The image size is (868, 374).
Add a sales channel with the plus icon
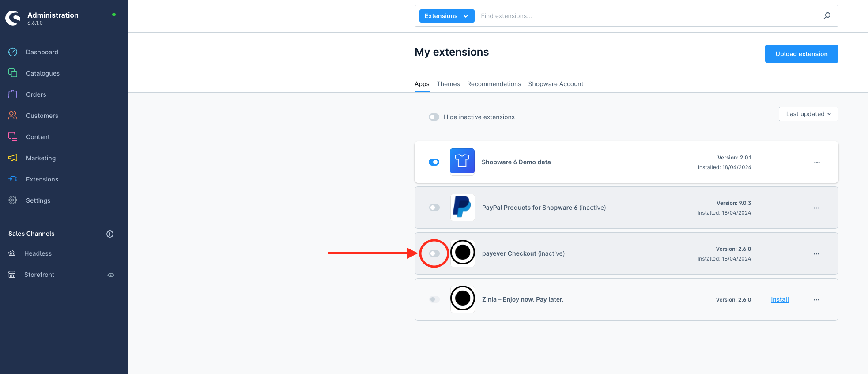coord(110,234)
